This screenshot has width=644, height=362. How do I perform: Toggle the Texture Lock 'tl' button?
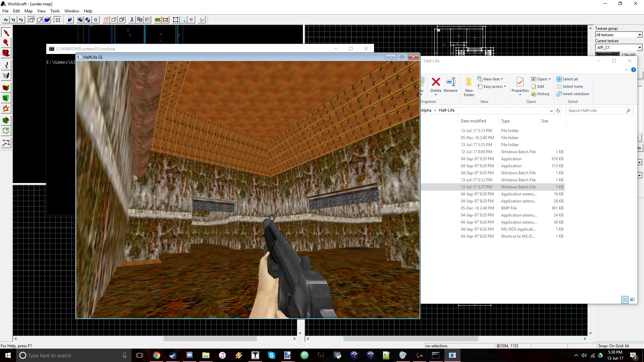pos(191,20)
